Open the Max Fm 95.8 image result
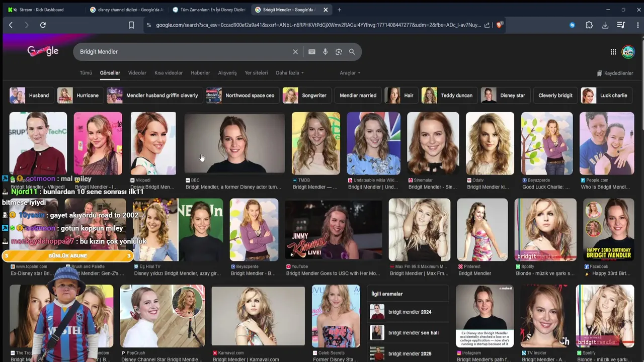This screenshot has width=644, height=362. pyautogui.click(x=420, y=230)
